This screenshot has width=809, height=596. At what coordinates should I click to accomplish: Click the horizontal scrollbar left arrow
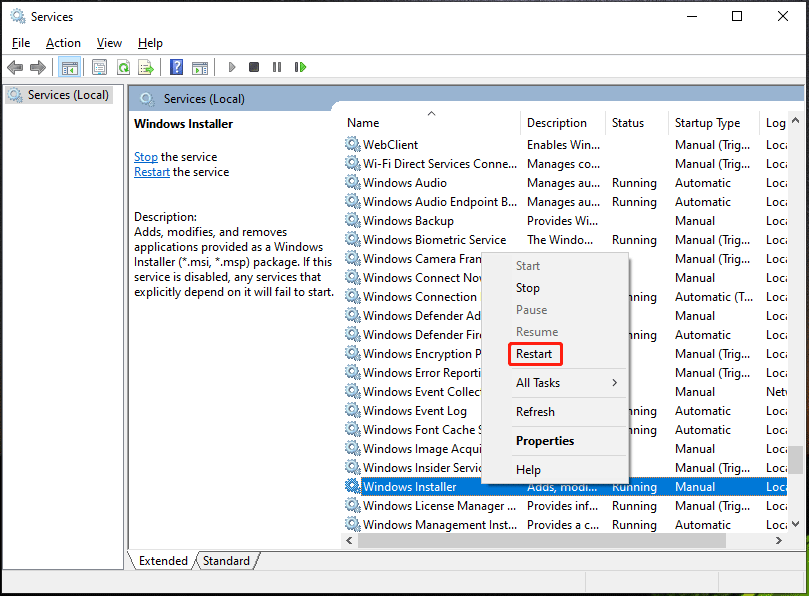(349, 540)
